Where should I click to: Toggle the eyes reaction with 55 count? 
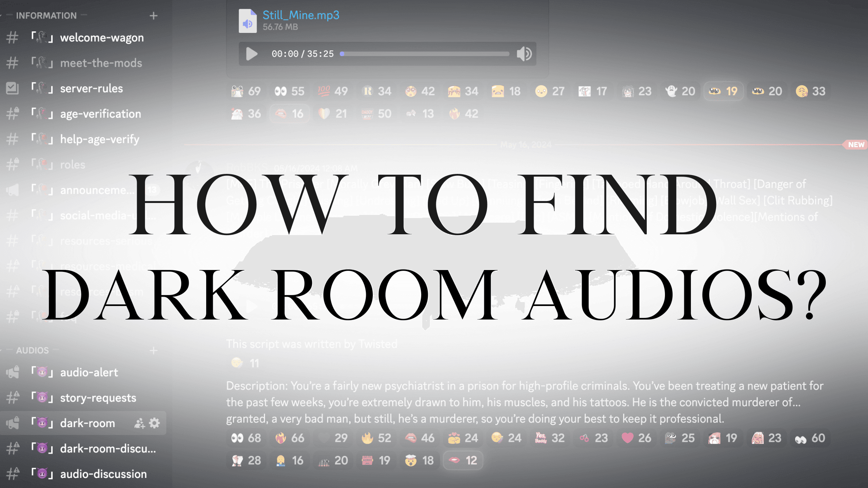tap(289, 91)
